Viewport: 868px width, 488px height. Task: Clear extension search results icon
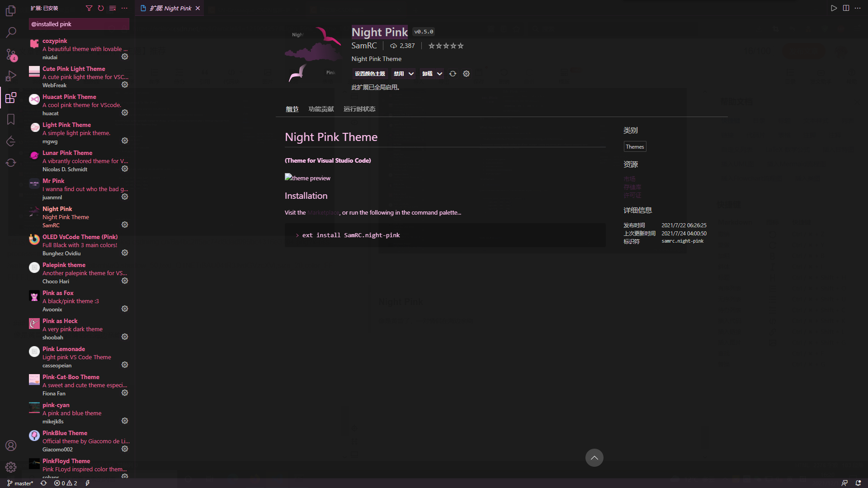tap(113, 8)
